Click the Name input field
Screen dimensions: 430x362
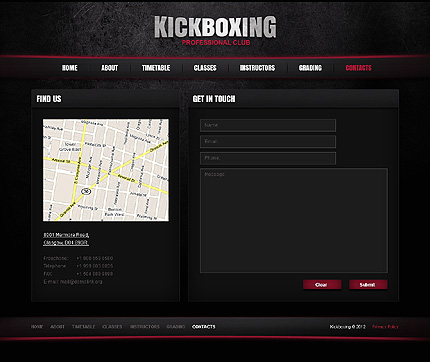[268, 125]
